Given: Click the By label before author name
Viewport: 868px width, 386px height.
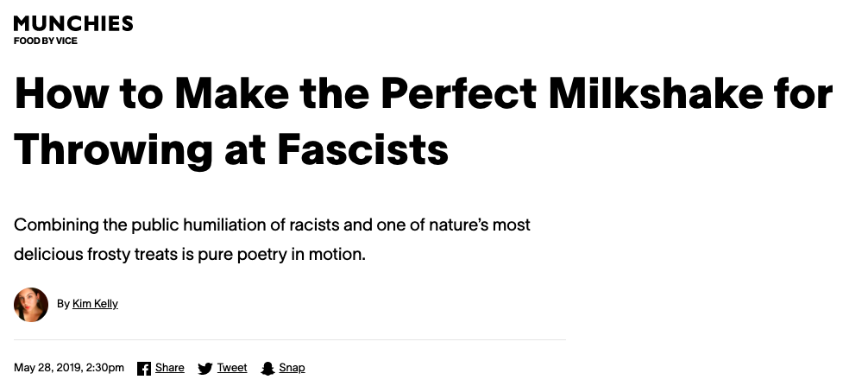Looking at the screenshot, I should pos(63,303).
